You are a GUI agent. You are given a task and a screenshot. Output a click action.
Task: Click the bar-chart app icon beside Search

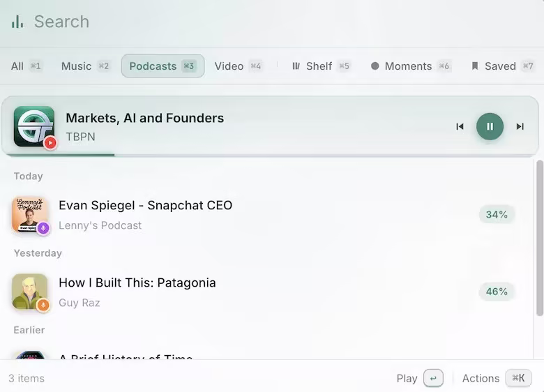17,22
